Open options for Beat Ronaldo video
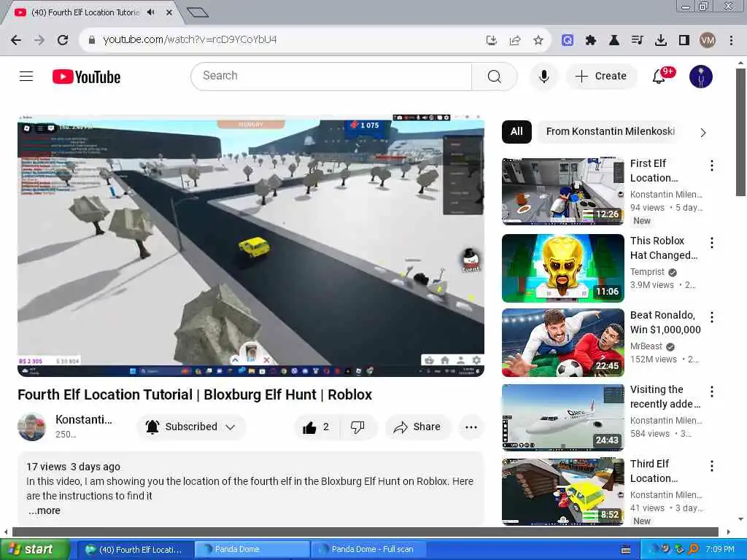Viewport: 747px width, 560px height. [x=712, y=317]
